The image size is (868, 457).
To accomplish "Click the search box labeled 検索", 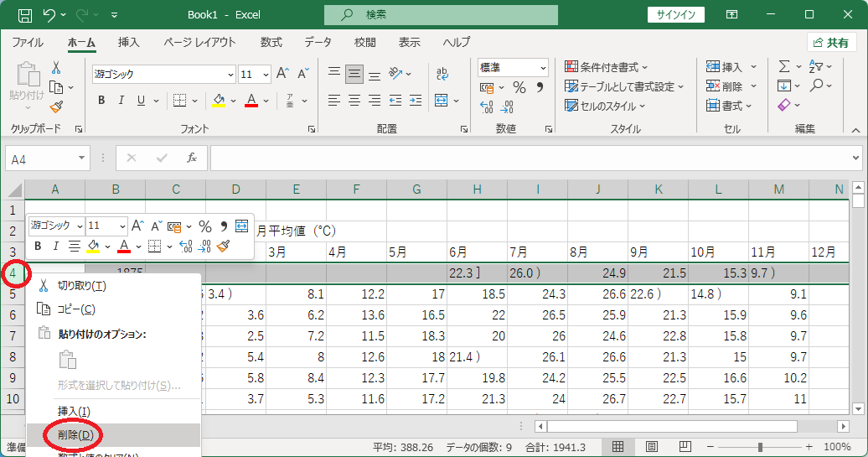I will [x=442, y=15].
